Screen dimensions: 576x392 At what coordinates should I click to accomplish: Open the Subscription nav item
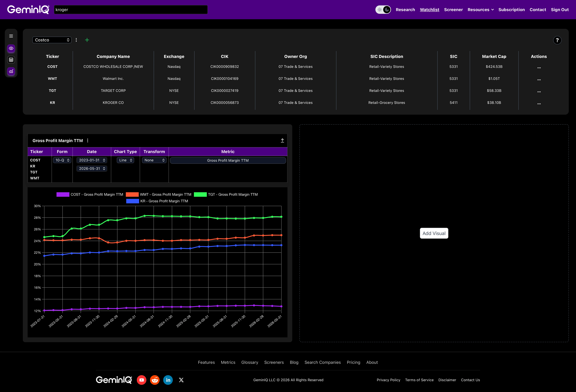512,10
